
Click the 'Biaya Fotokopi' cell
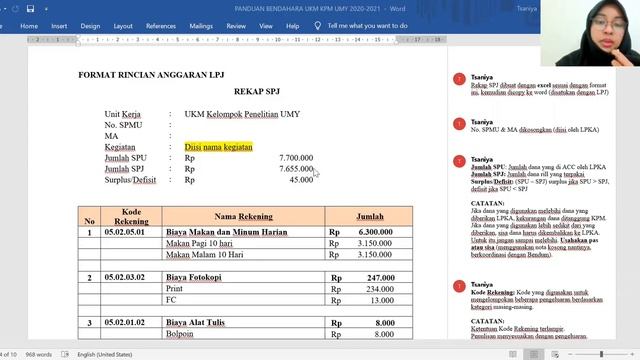point(243,277)
